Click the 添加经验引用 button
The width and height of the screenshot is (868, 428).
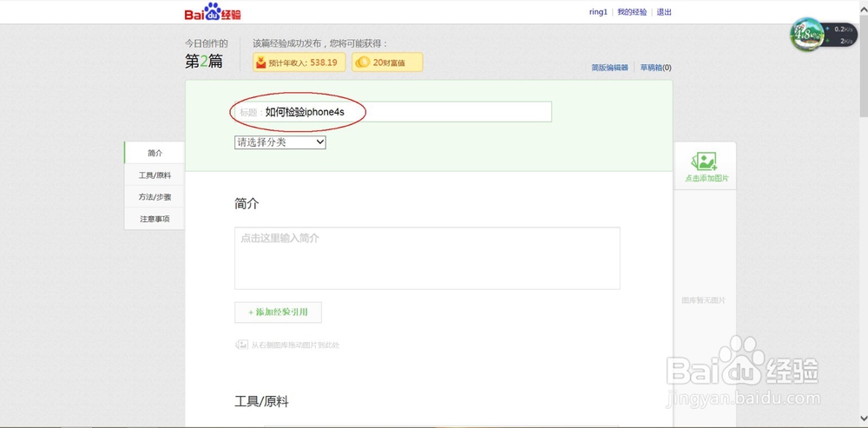coord(278,313)
